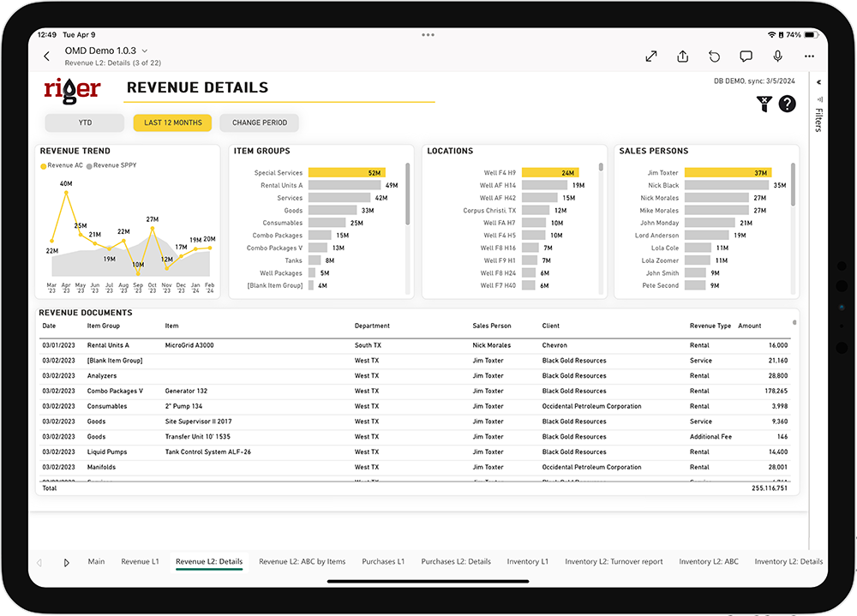Expand the Filters pane chevron

819,83
